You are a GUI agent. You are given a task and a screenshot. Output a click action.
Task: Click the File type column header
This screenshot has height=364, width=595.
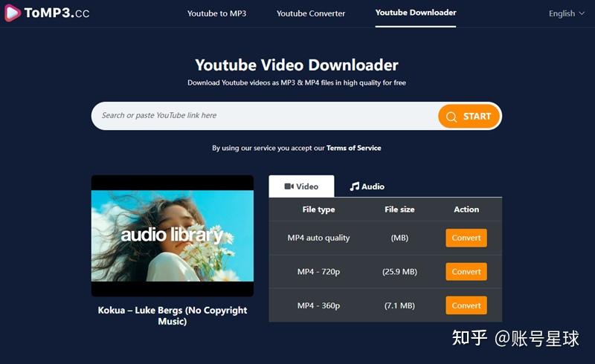click(318, 209)
